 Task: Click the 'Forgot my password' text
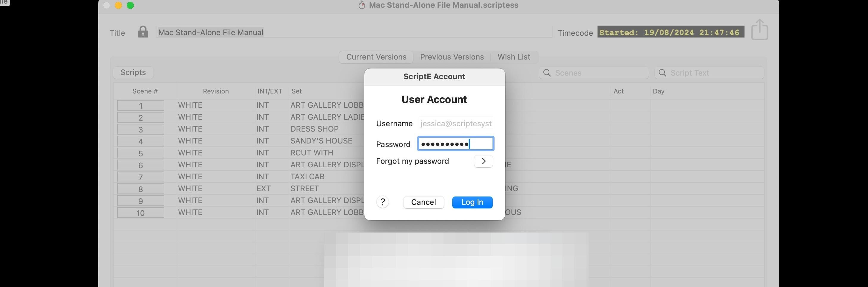click(412, 161)
